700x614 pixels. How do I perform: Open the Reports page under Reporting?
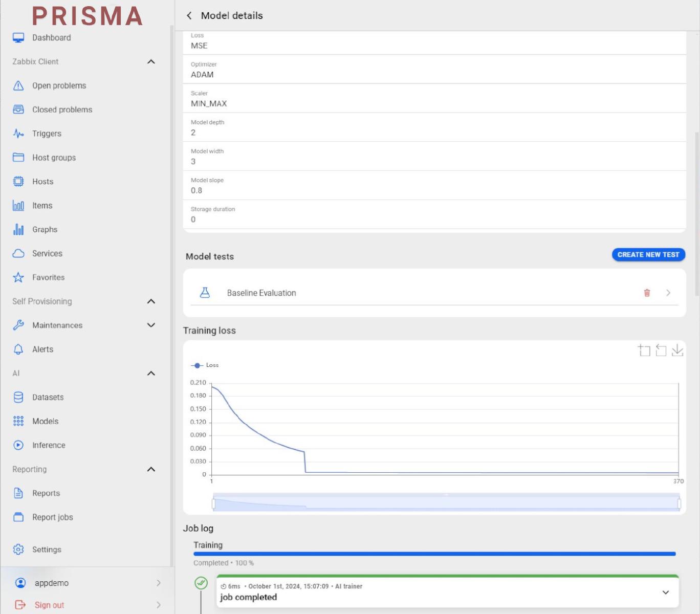pos(47,493)
